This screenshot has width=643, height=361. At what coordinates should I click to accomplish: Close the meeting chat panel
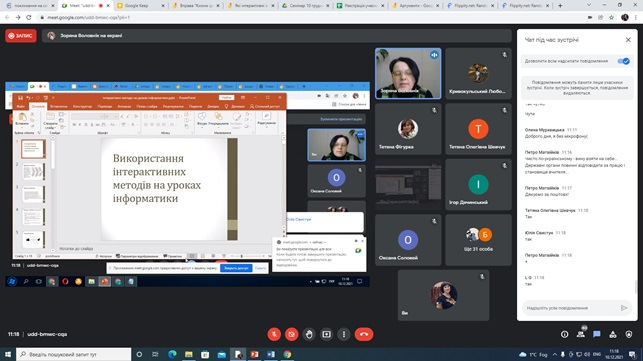628,40
